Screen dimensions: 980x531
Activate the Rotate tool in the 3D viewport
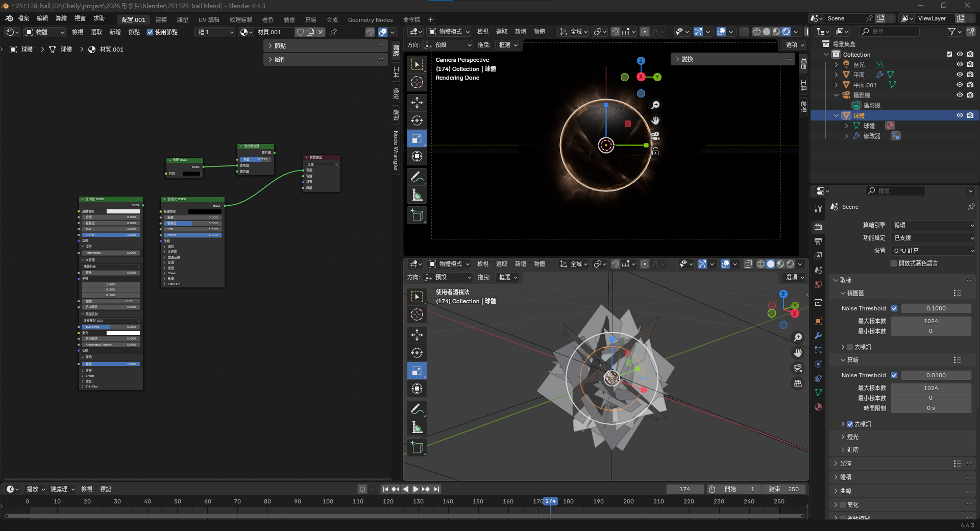point(417,120)
